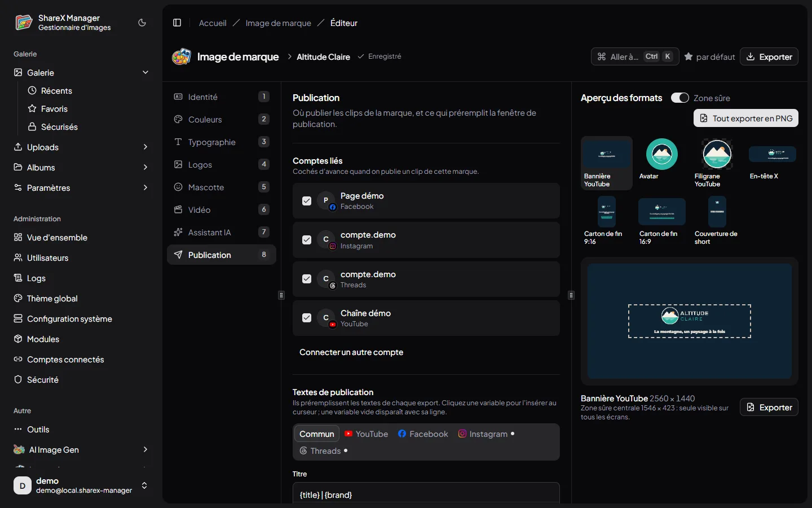
Task: Click Tout exporter en PNG button
Action: (x=746, y=118)
